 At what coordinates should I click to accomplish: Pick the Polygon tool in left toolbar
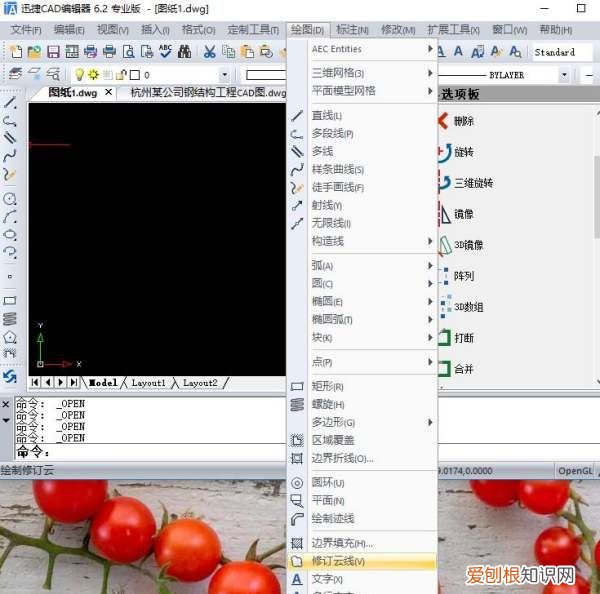[10, 336]
